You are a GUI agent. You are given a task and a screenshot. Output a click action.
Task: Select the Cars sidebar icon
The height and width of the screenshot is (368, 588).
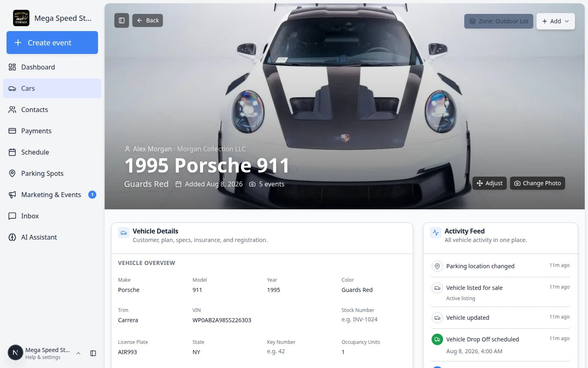(x=12, y=88)
